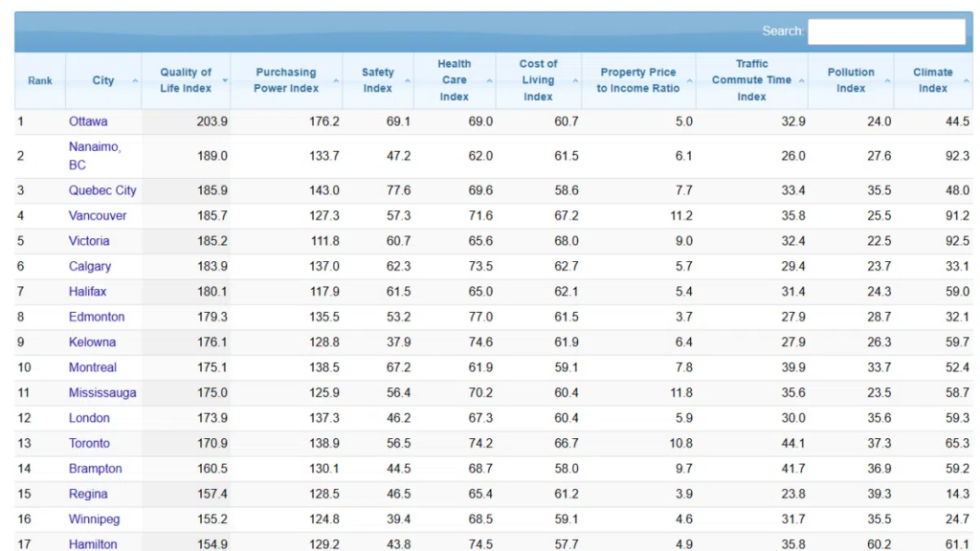
Task: Click Purchasing Power Index sort arrow
Action: coord(336,81)
